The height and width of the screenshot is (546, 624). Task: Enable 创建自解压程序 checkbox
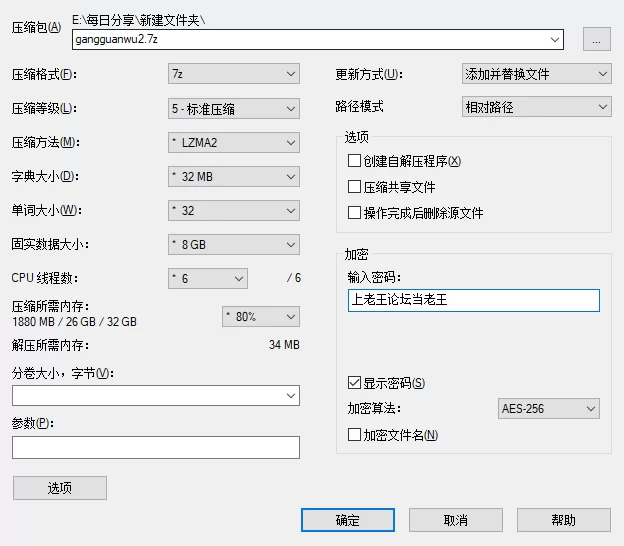coord(354,161)
